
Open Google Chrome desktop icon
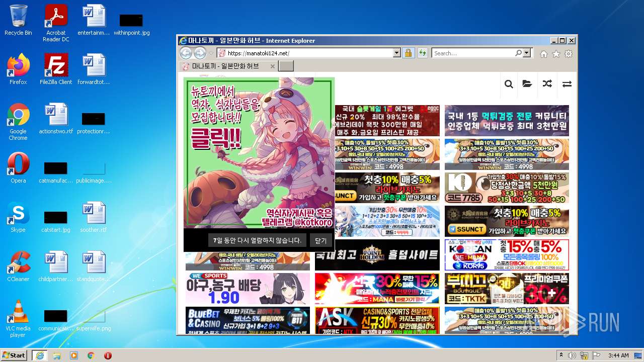pos(18,122)
